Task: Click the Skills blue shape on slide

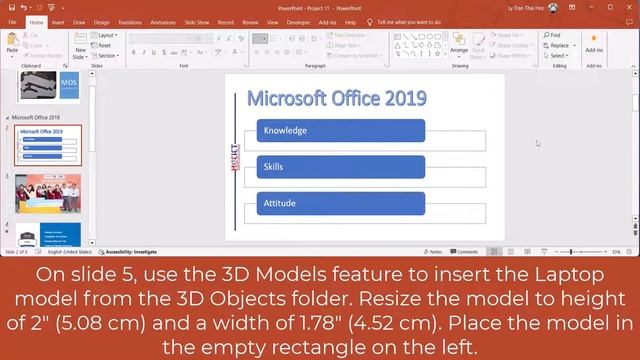Action: point(341,167)
